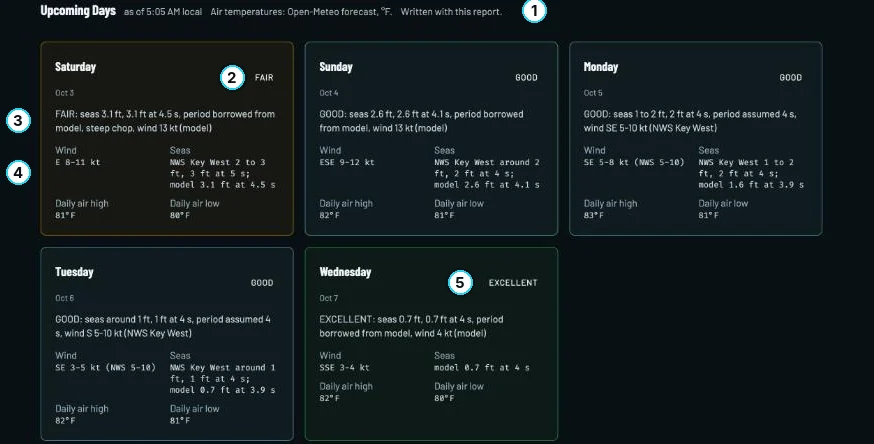Click the GOOD rating badge on Tuesday
The image size is (874, 444).
point(262,282)
